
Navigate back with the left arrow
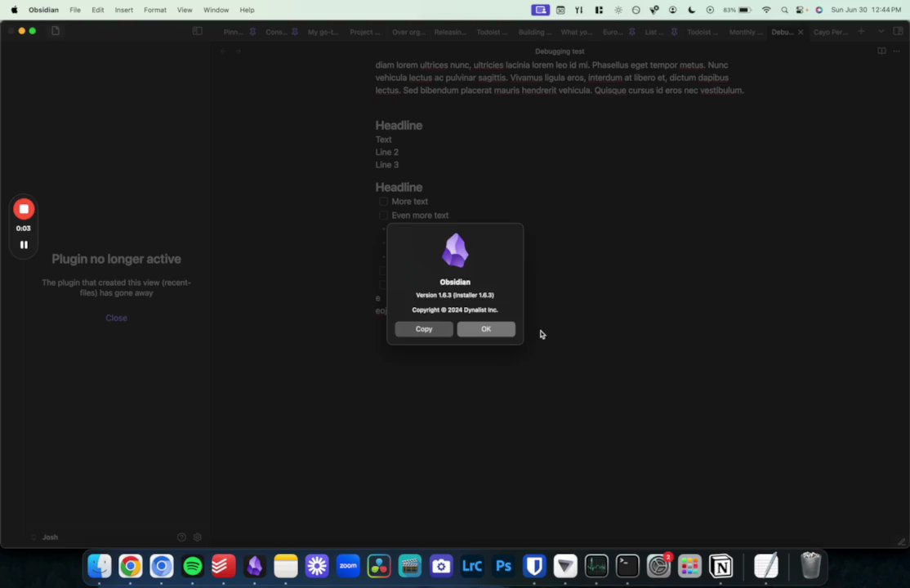[223, 51]
